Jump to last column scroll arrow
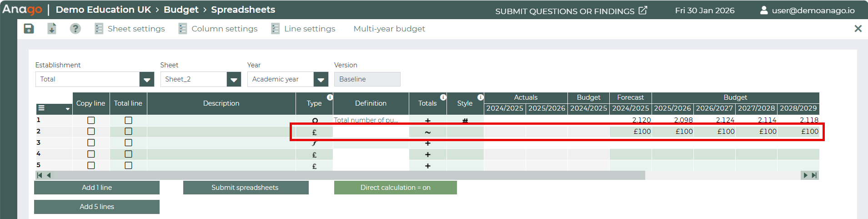Viewport: 868px width, 219px height. point(814,175)
